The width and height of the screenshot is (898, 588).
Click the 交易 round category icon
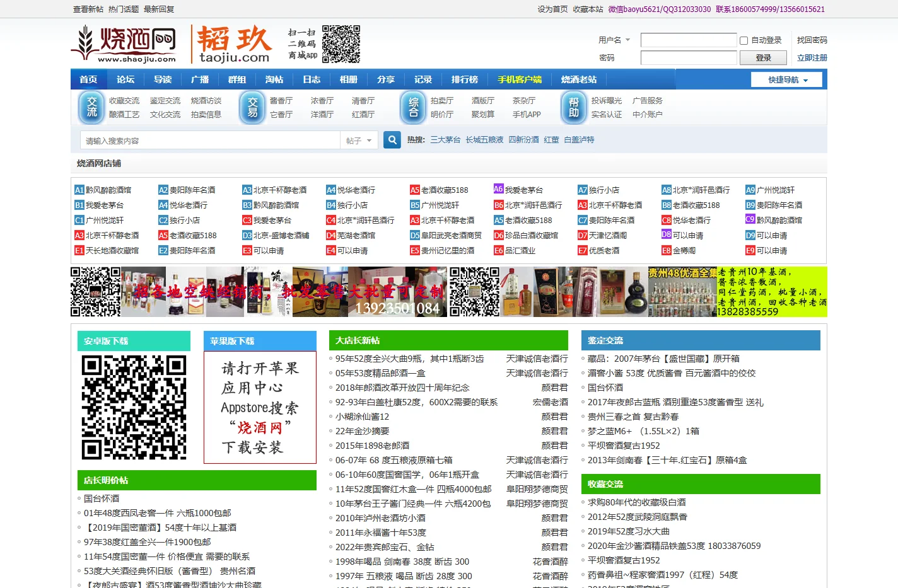(253, 107)
